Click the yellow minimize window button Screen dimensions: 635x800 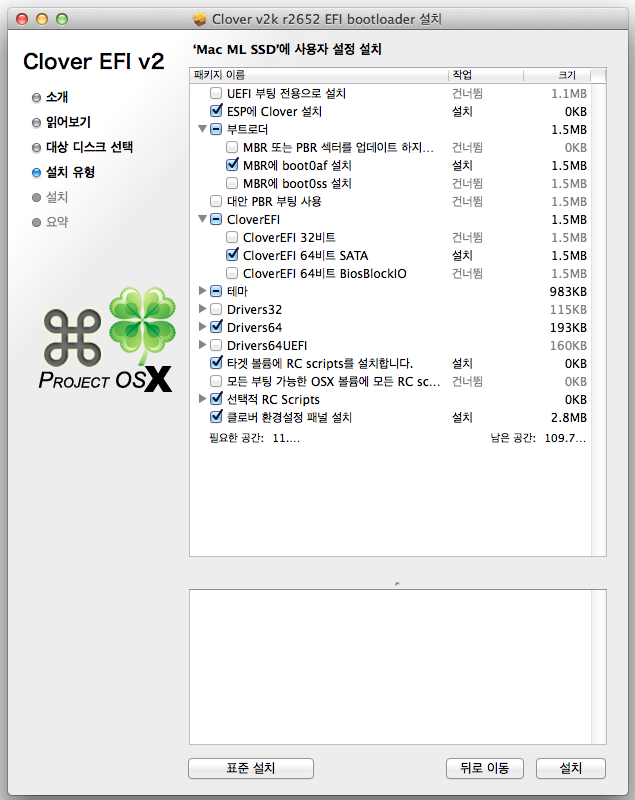tap(42, 19)
